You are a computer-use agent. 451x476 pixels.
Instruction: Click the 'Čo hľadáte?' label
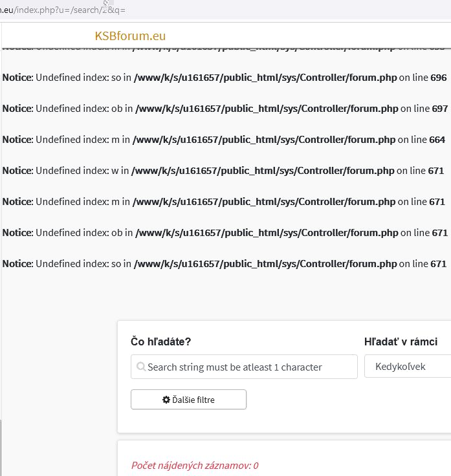click(x=160, y=341)
